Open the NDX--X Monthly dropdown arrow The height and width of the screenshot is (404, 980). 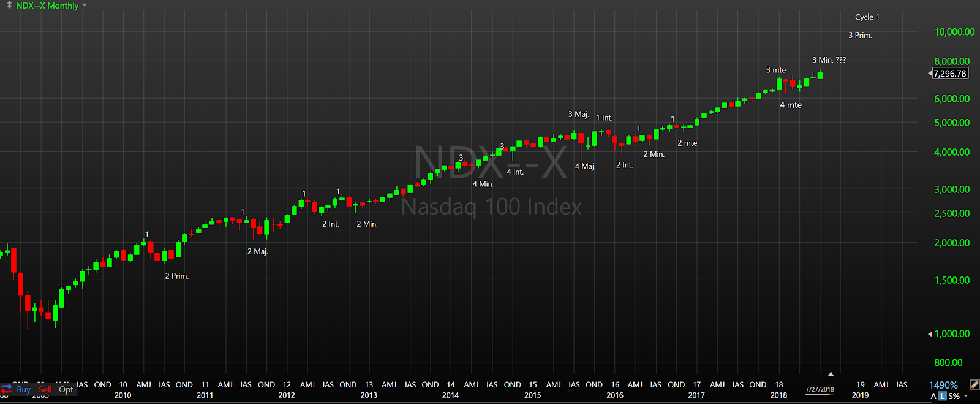click(x=85, y=6)
